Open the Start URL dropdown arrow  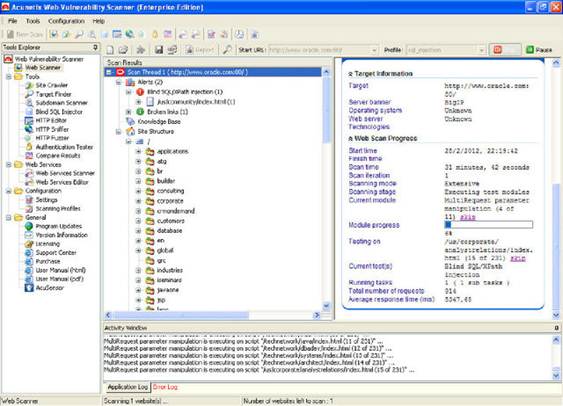point(374,50)
